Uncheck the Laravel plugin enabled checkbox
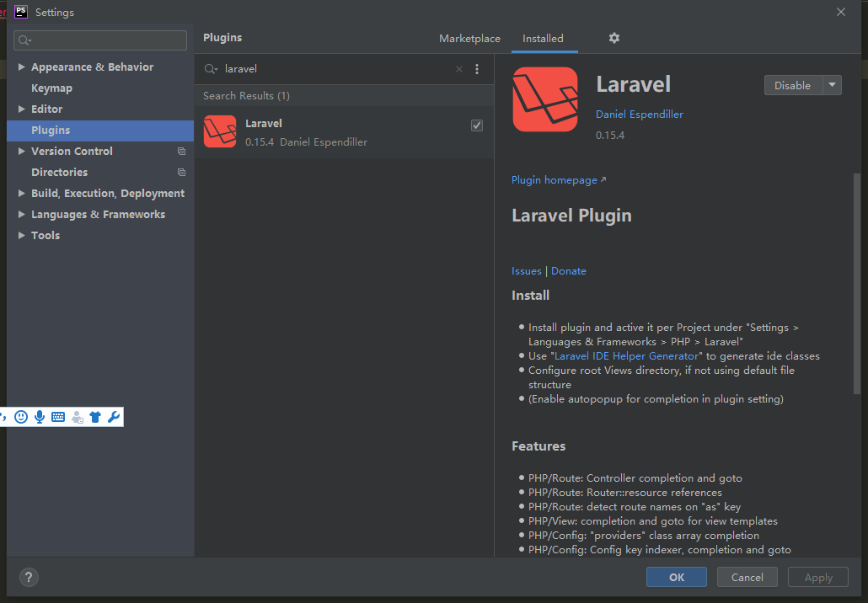 tap(477, 125)
